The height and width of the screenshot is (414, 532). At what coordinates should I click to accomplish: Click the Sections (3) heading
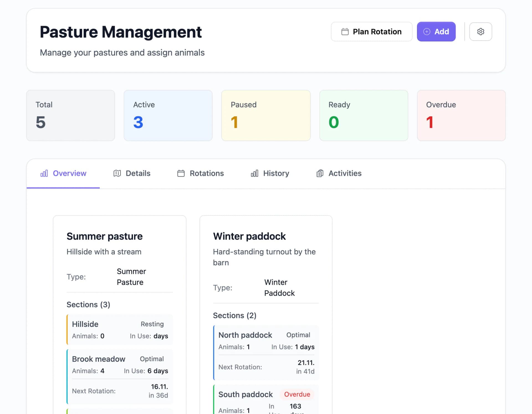tap(88, 305)
